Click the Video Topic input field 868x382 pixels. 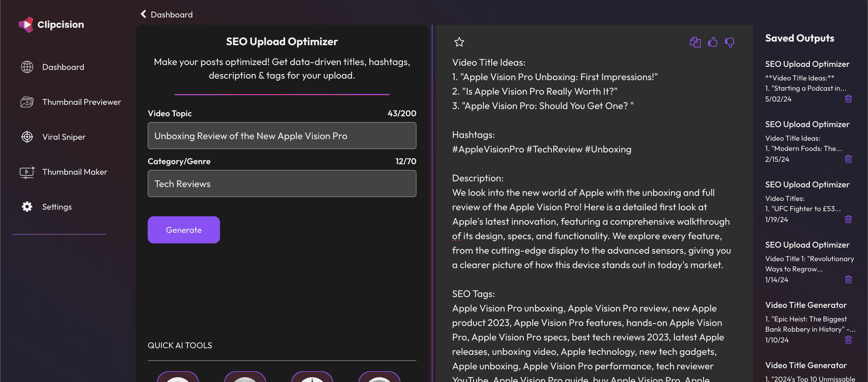point(282,136)
